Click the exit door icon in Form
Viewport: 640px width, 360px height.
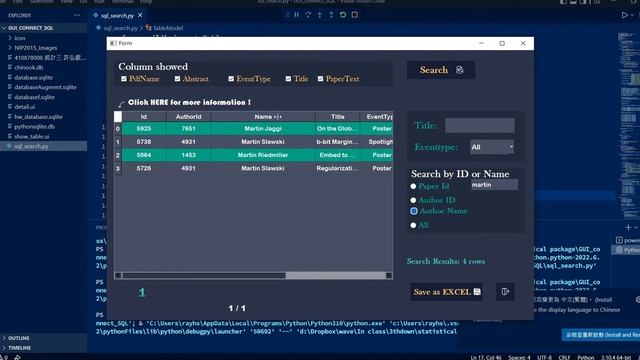click(505, 291)
